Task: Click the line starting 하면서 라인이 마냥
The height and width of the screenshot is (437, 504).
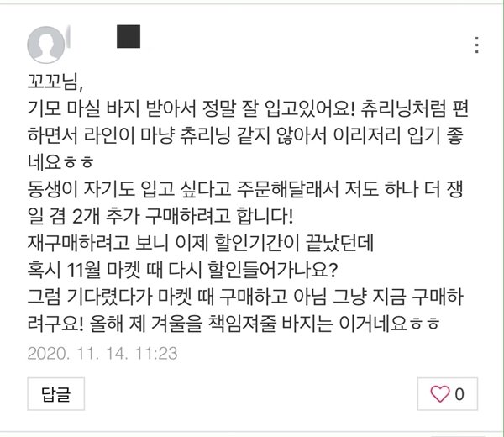Action: tap(245, 135)
